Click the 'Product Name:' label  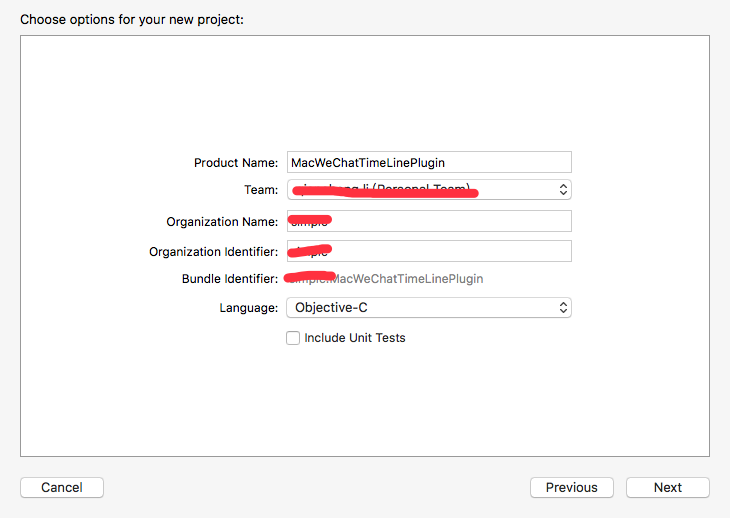coord(236,163)
